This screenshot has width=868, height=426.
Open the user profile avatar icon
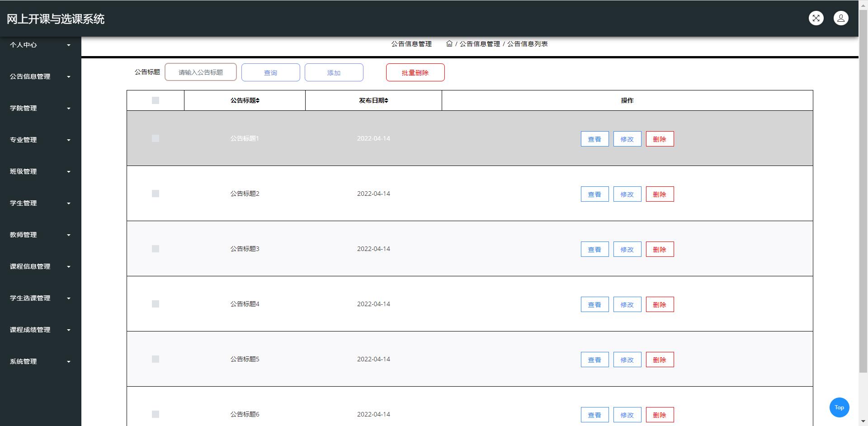coord(841,18)
